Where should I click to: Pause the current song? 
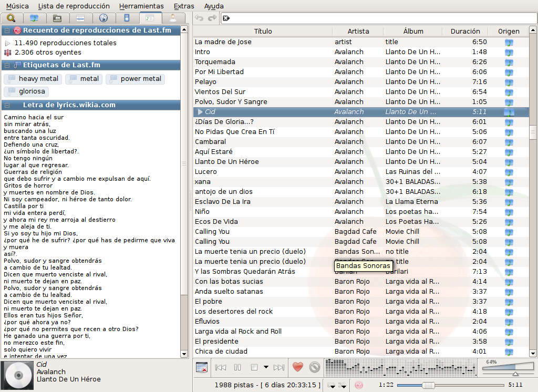237,368
